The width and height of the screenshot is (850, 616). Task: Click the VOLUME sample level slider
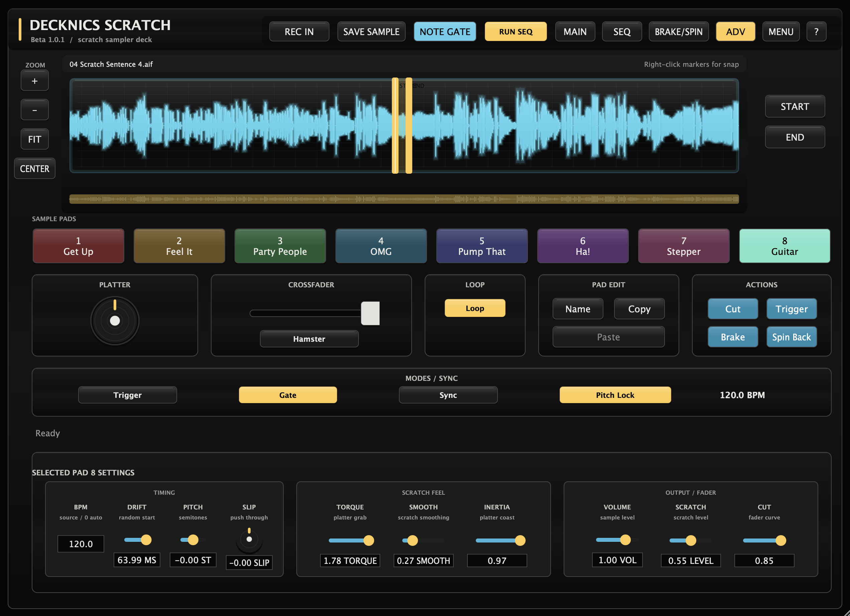point(616,540)
